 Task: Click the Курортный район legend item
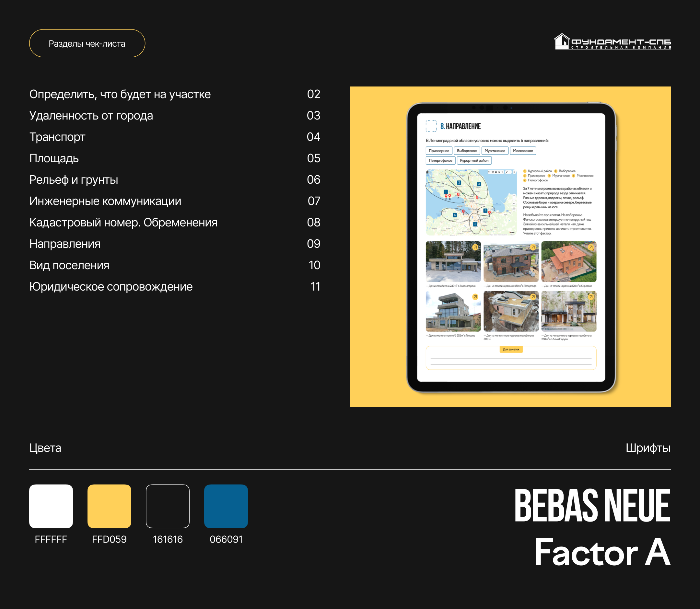pos(538,171)
